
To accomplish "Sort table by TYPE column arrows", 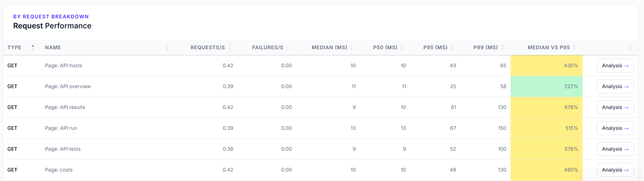I will click(33, 48).
